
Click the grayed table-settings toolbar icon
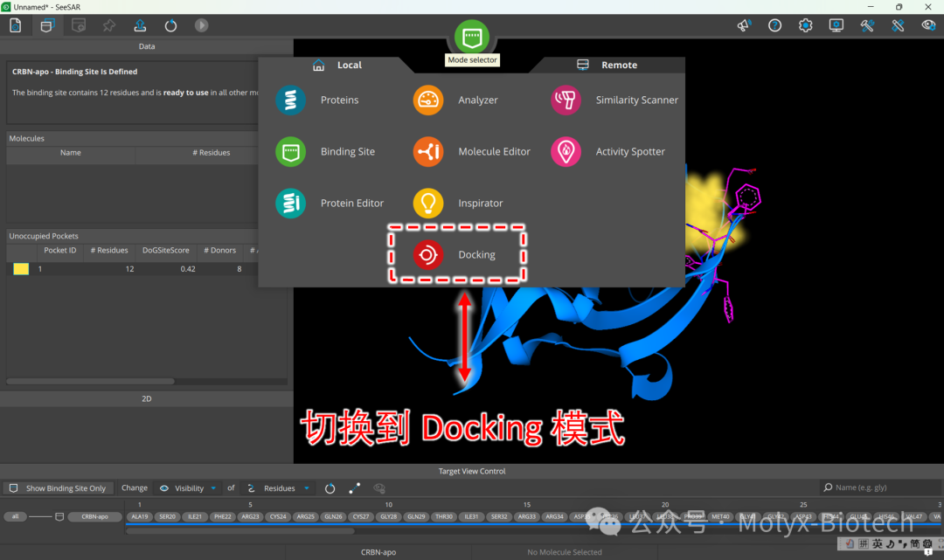pyautogui.click(x=79, y=25)
